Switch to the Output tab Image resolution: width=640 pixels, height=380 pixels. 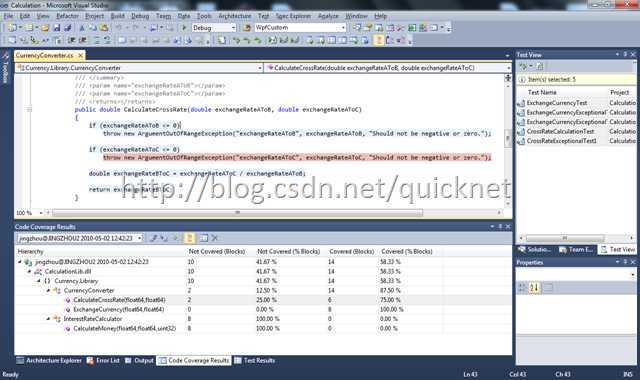pos(140,360)
